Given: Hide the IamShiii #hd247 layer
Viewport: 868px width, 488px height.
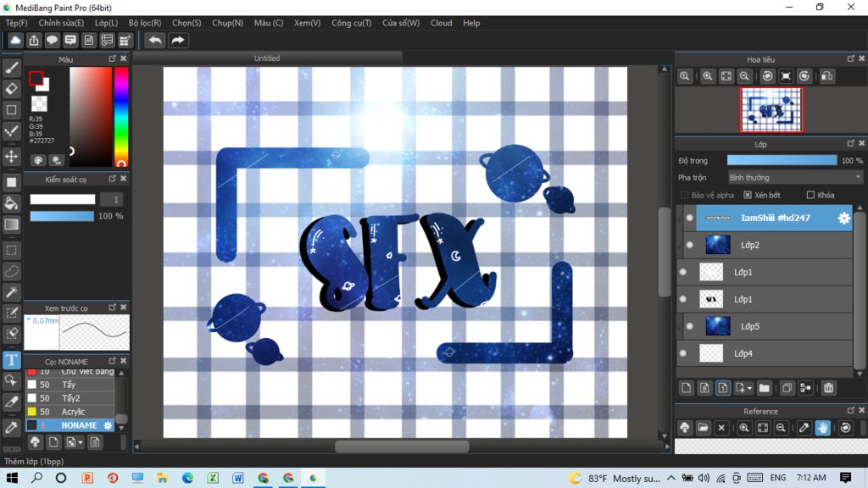Looking at the screenshot, I should click(x=690, y=218).
